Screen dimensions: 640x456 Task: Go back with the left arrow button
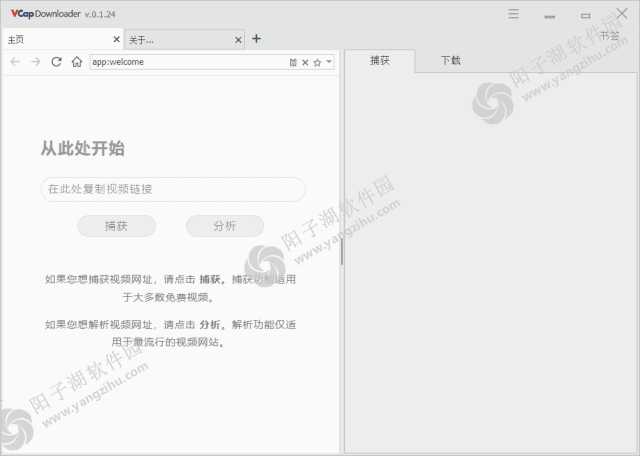(x=16, y=62)
